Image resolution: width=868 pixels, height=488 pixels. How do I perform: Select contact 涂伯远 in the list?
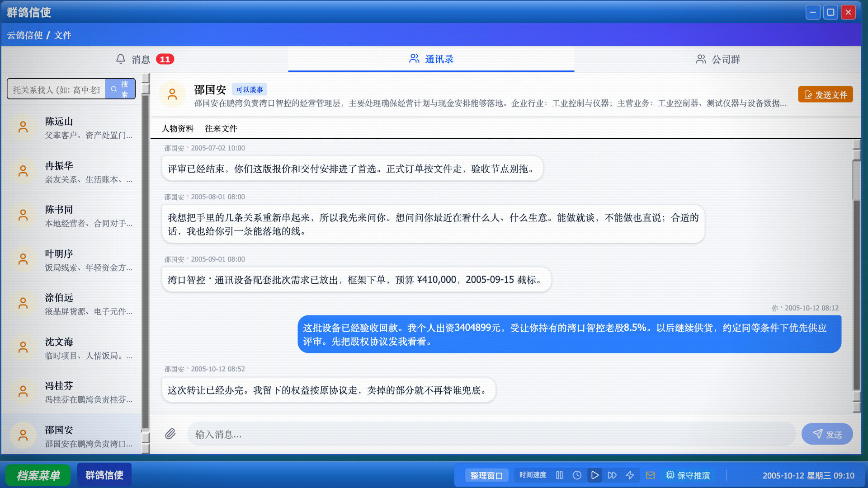tap(71, 304)
